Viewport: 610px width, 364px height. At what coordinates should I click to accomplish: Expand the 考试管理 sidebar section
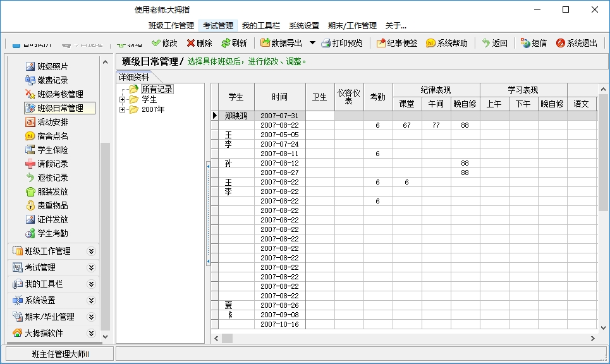91,267
